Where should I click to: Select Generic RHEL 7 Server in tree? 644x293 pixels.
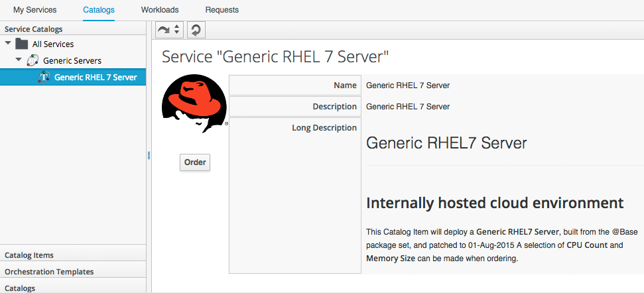[96, 77]
